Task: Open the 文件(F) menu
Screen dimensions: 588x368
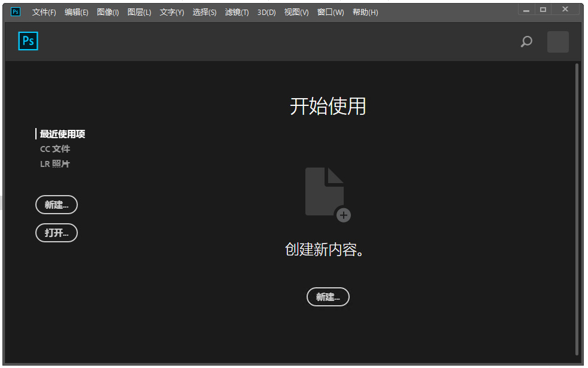Action: [x=44, y=12]
